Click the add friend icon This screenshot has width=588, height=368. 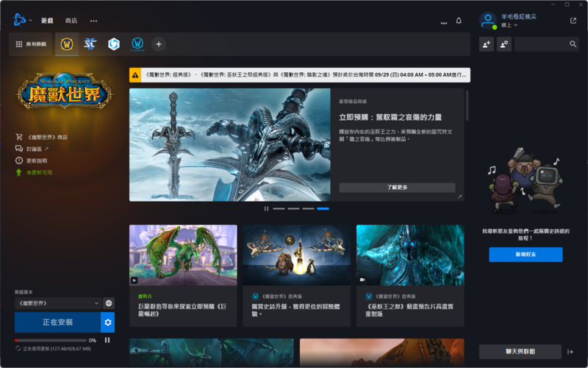click(487, 44)
